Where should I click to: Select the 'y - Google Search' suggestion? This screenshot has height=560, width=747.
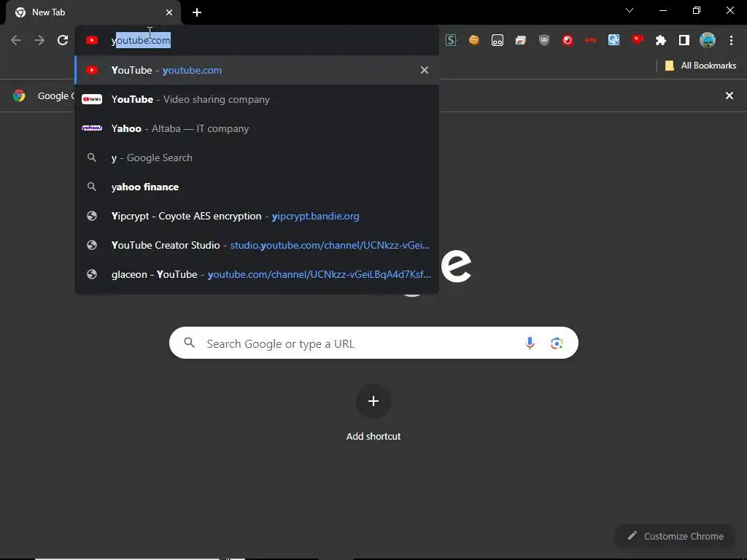257,157
